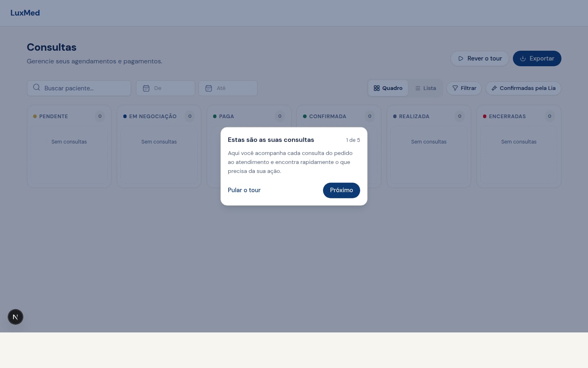Click the search magnifier icon
Screen dimensions: 588x368
coord(36,88)
